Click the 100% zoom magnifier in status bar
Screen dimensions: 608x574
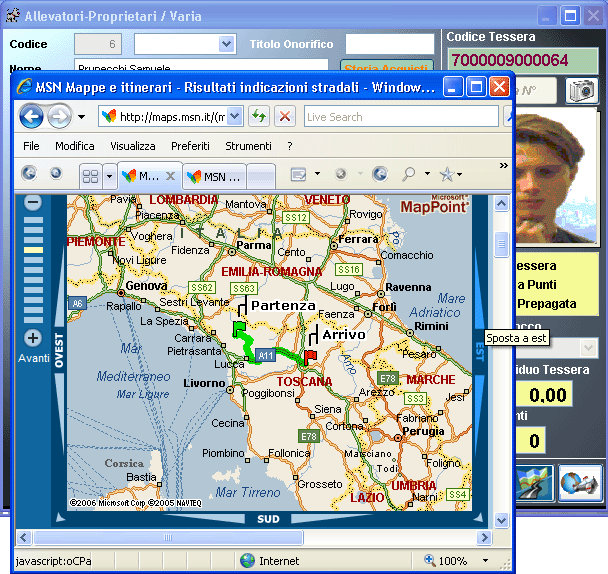click(430, 560)
